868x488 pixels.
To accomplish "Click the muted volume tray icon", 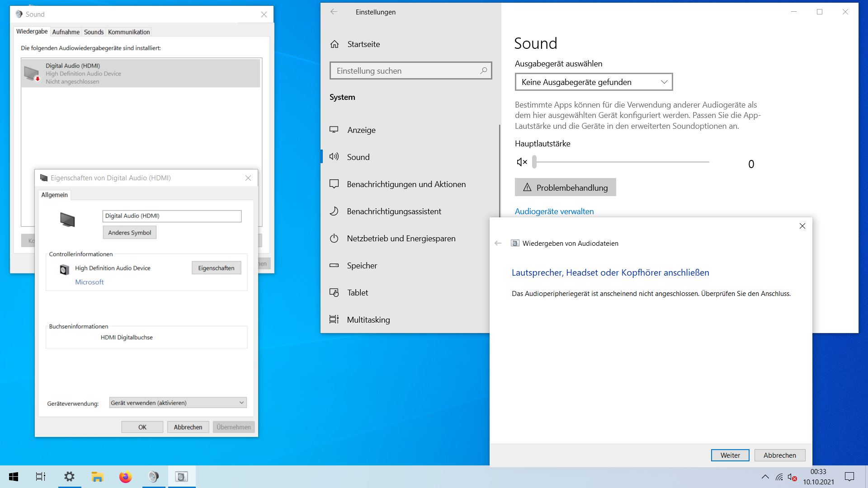I will click(792, 477).
